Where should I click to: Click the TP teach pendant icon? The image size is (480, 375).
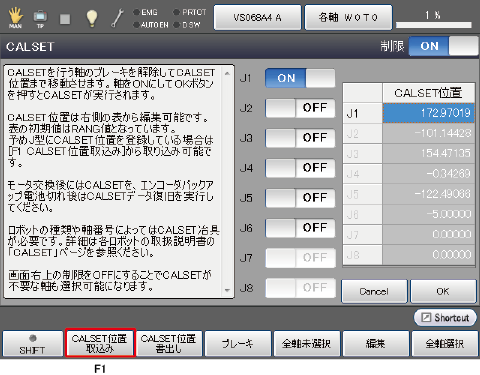(x=40, y=18)
